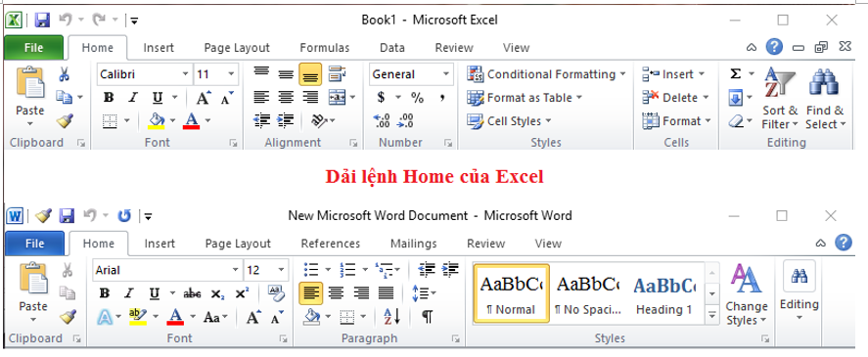Image resolution: width=868 pixels, height=357 pixels.
Task: Open Word Font dialog launcher
Action: (x=283, y=338)
